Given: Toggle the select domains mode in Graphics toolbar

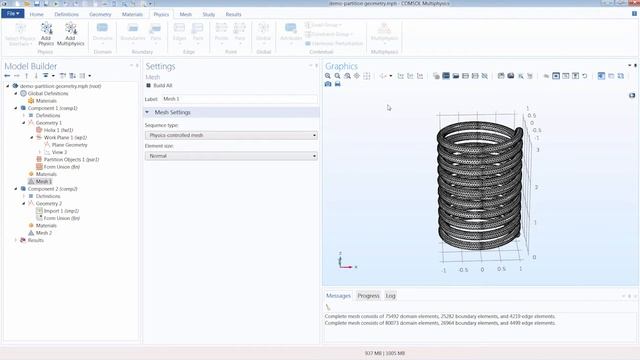Looking at the screenshot, I should point(446,76).
